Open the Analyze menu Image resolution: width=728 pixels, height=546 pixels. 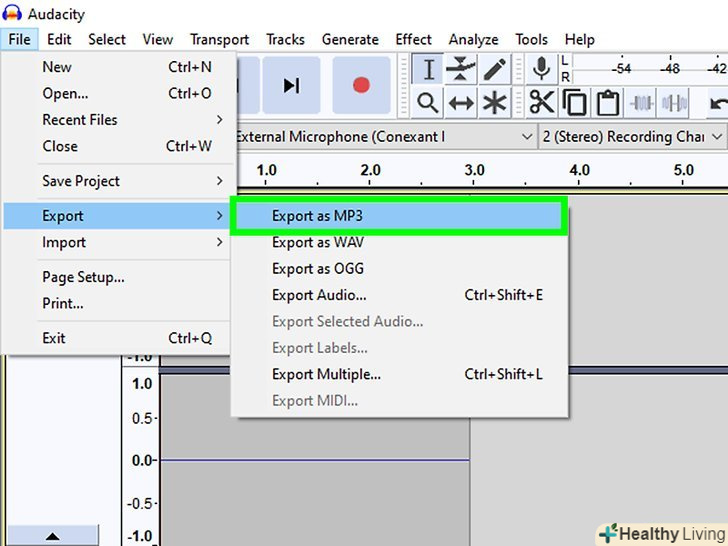click(x=473, y=39)
